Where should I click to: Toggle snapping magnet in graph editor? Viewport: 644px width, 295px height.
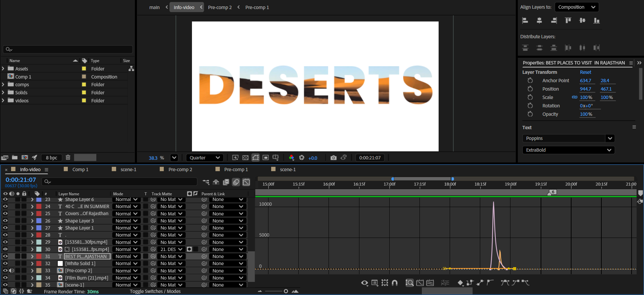coord(395,283)
